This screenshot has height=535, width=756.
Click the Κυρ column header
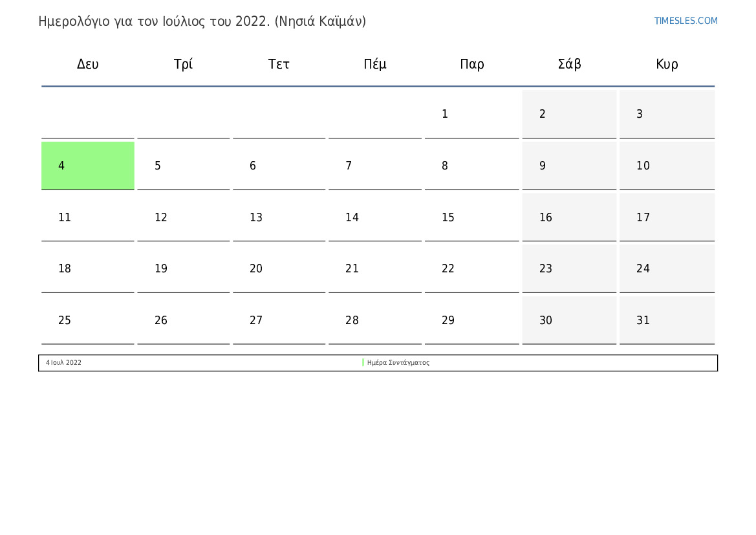(667, 64)
